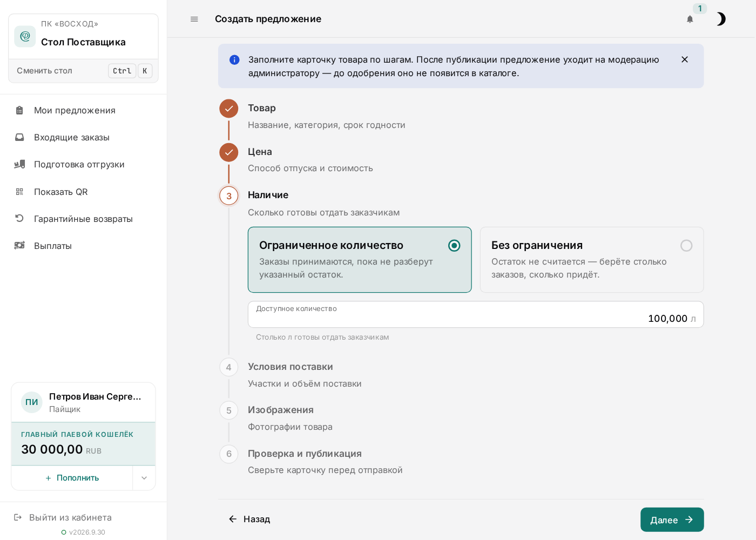This screenshot has width=756, height=540.
Task: Jump to step 6 Проверка и публикация
Action: [229, 454]
